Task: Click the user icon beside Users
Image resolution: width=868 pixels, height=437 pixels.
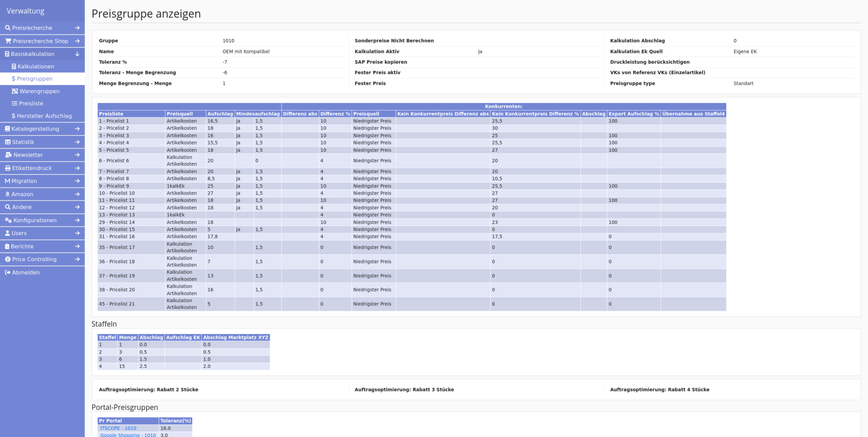Action: [7, 233]
